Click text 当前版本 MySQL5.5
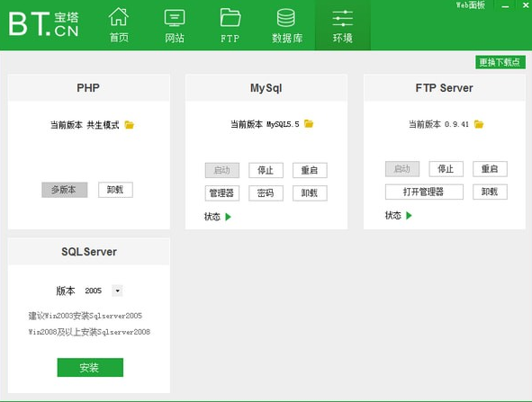Image resolution: width=532 pixels, height=402 pixels. (x=265, y=124)
